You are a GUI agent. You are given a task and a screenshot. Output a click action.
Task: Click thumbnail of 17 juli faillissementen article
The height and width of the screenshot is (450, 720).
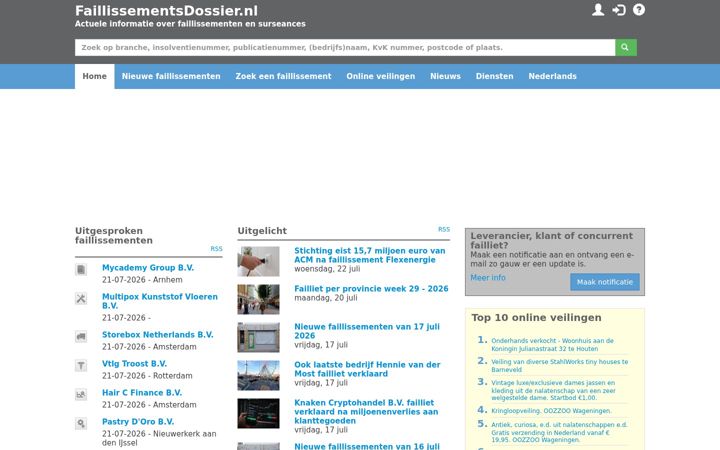259,338
